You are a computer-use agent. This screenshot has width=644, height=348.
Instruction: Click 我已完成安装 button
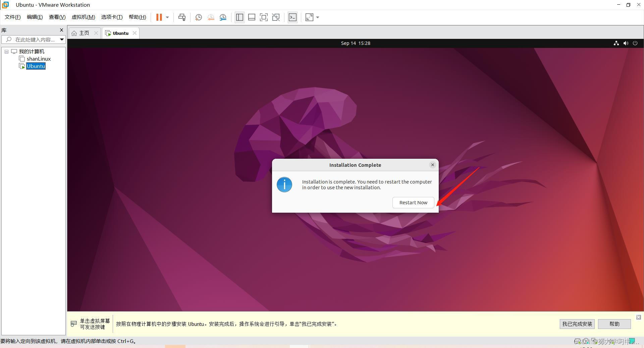[577, 324]
